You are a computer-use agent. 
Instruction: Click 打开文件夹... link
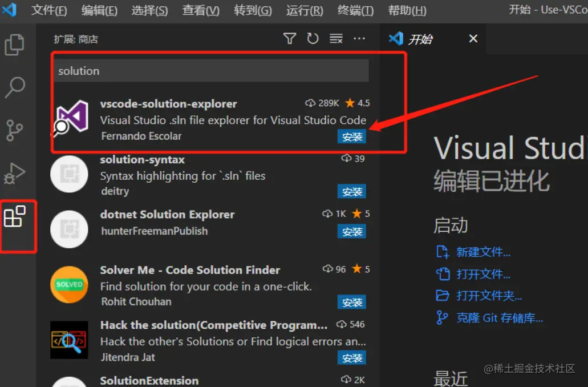click(x=489, y=296)
